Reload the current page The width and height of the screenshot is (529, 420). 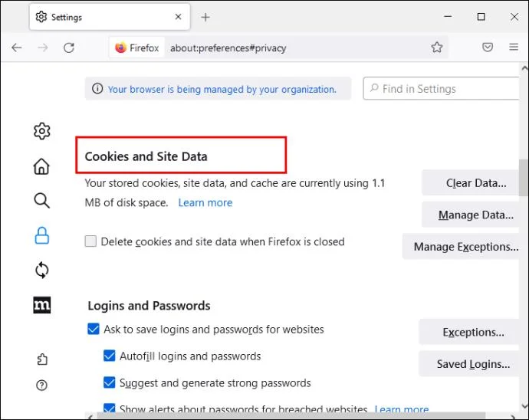[69, 48]
